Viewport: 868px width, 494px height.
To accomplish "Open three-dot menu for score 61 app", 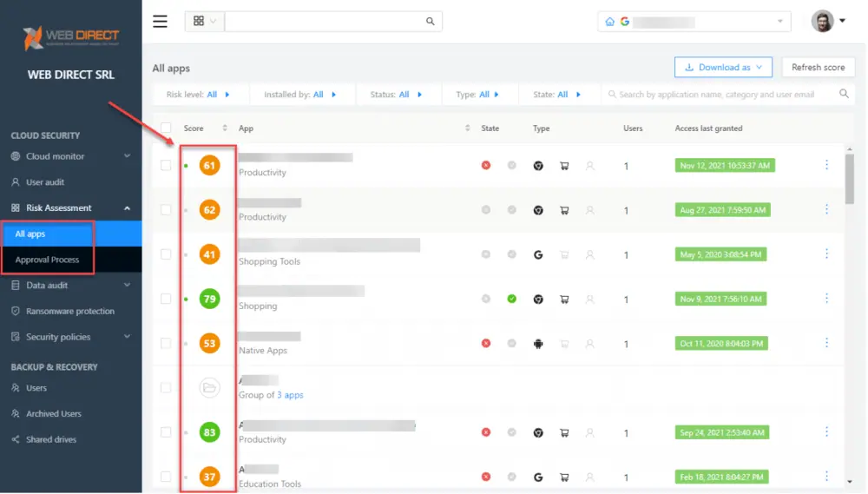I will (x=825, y=165).
